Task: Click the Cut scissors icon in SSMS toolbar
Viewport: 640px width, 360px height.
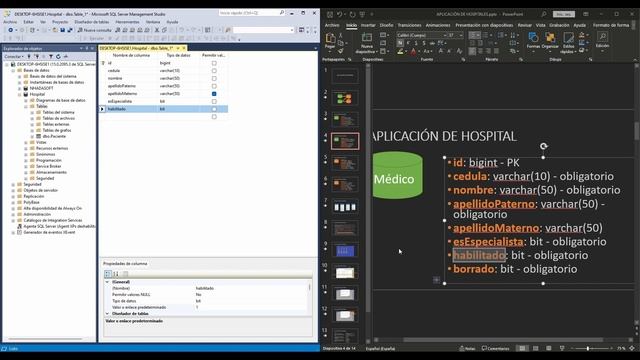Action: pos(157,30)
